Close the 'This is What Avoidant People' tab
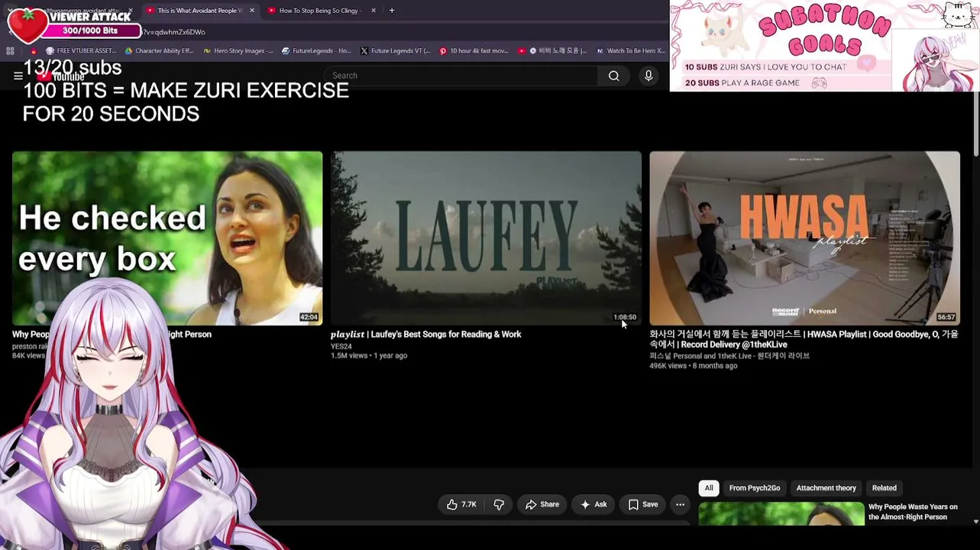 click(x=252, y=11)
